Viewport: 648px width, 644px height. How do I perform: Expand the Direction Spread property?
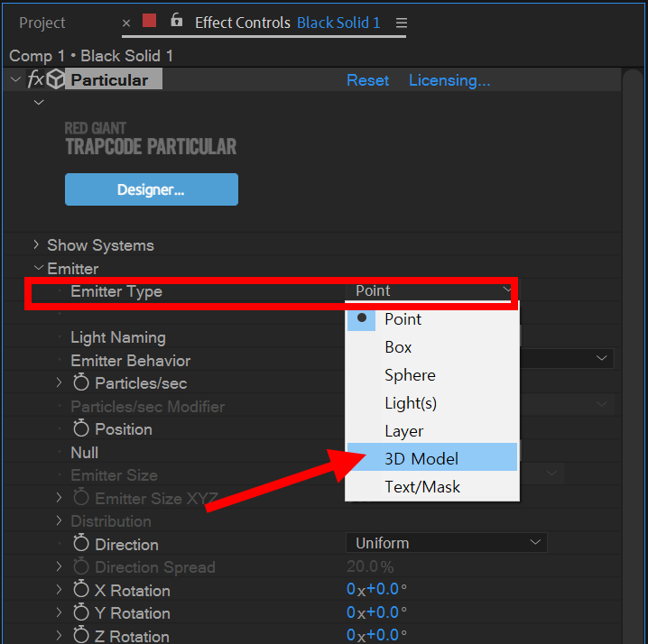(x=59, y=566)
